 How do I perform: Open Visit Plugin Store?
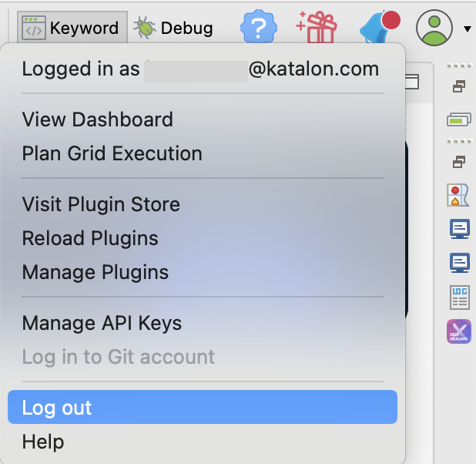101,204
